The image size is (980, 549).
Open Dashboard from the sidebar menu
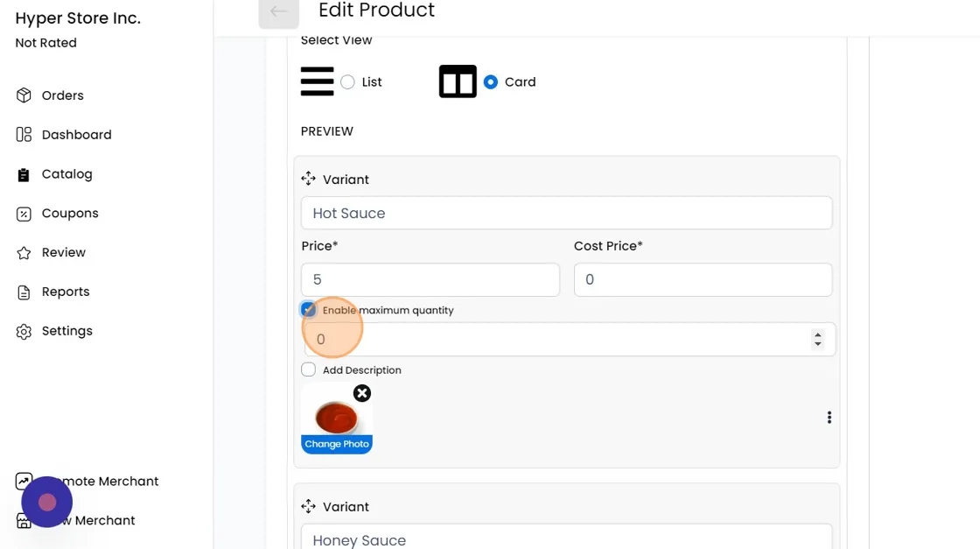click(76, 135)
